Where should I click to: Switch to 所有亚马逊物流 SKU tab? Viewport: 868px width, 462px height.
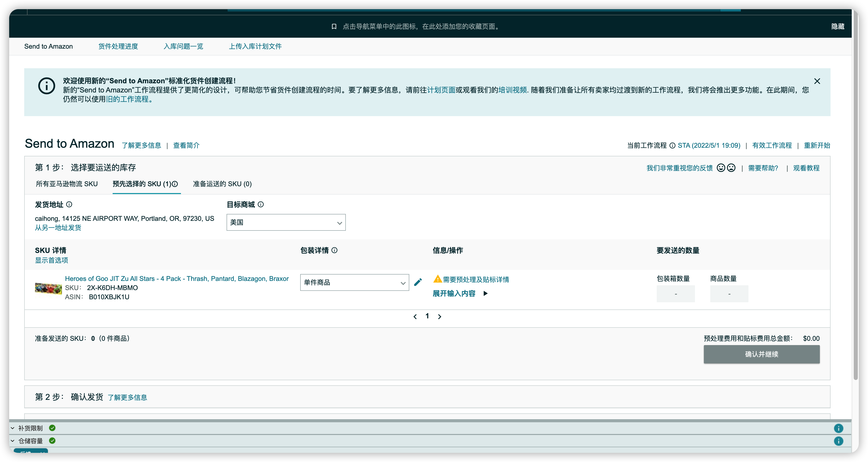tap(67, 184)
